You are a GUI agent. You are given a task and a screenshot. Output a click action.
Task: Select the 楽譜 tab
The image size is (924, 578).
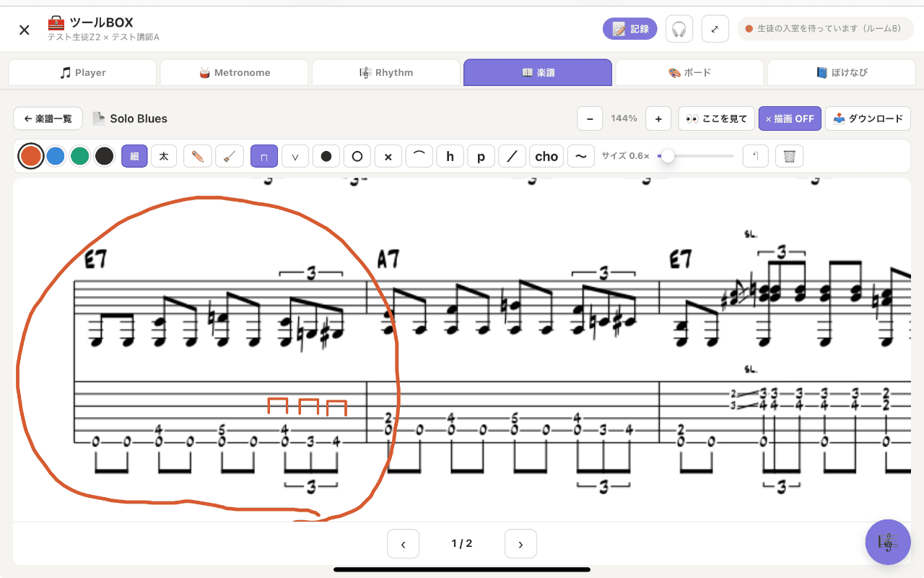pos(538,72)
